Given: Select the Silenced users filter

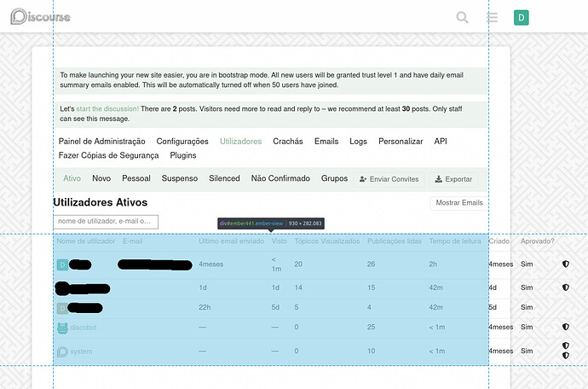Looking at the screenshot, I should point(224,178).
